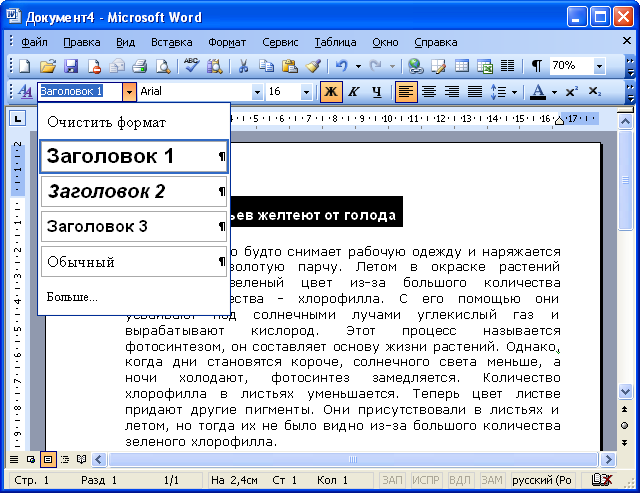This screenshot has width=640, height=493.
Task: Toggle underline formatting (Ч)
Action: [x=377, y=92]
